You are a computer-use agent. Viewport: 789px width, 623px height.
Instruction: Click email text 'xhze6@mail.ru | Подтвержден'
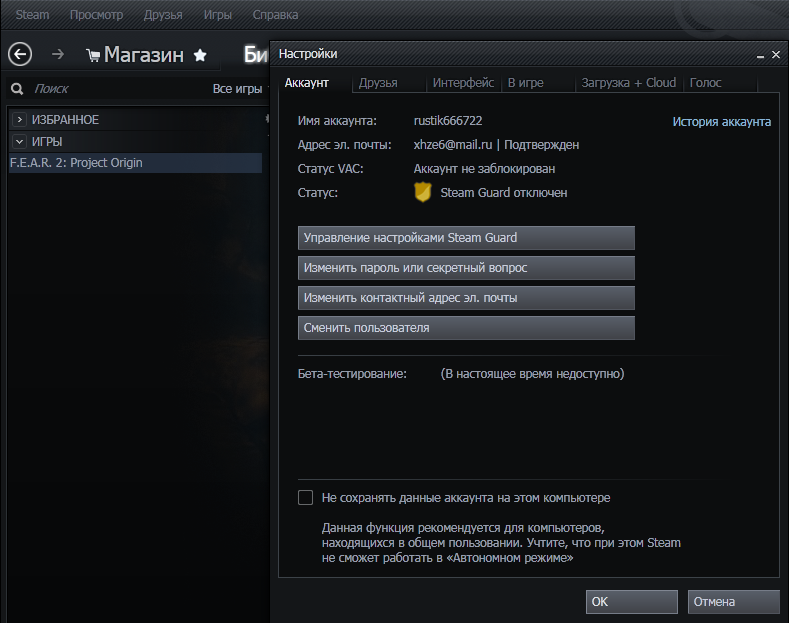[496, 145]
